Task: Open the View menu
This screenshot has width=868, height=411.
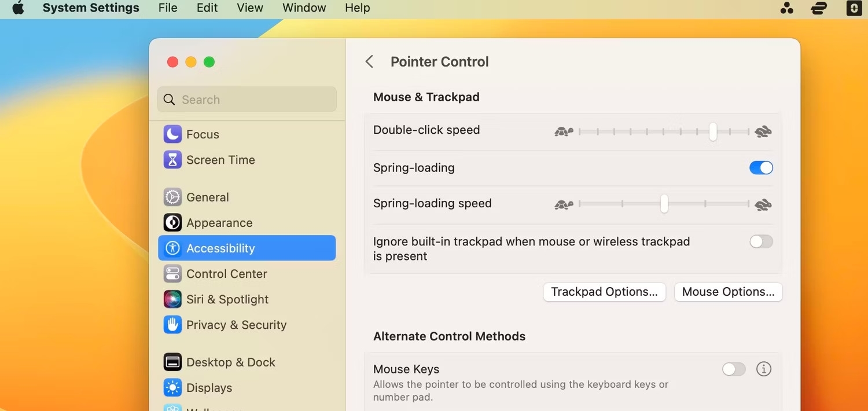Action: (250, 8)
